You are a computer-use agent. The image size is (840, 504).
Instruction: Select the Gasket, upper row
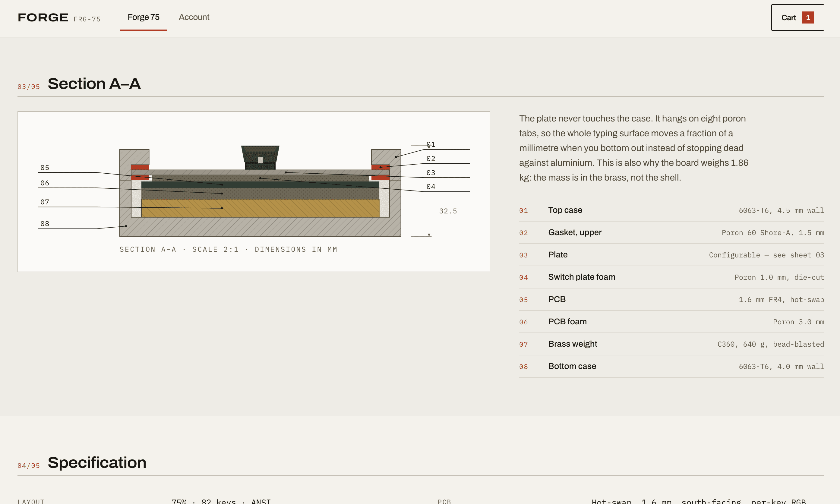671,233
